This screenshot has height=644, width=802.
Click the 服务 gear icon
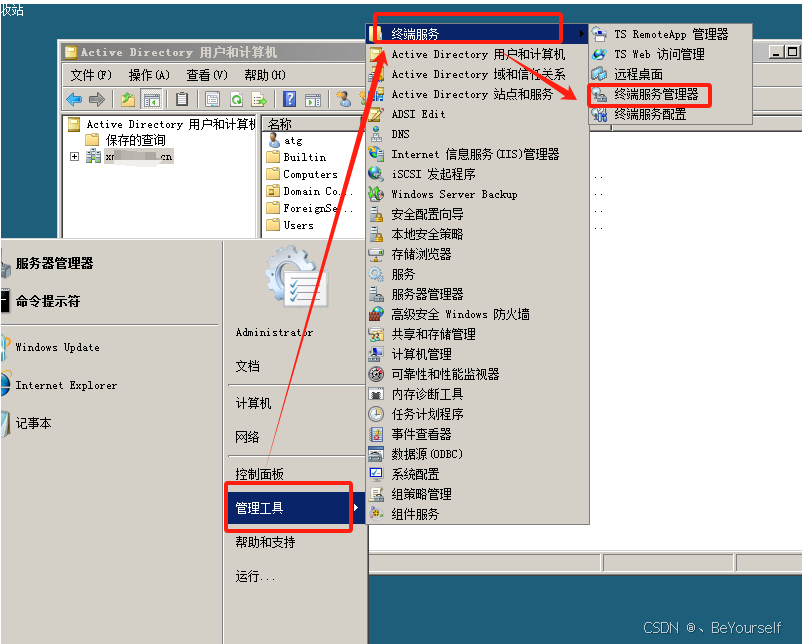(376, 274)
